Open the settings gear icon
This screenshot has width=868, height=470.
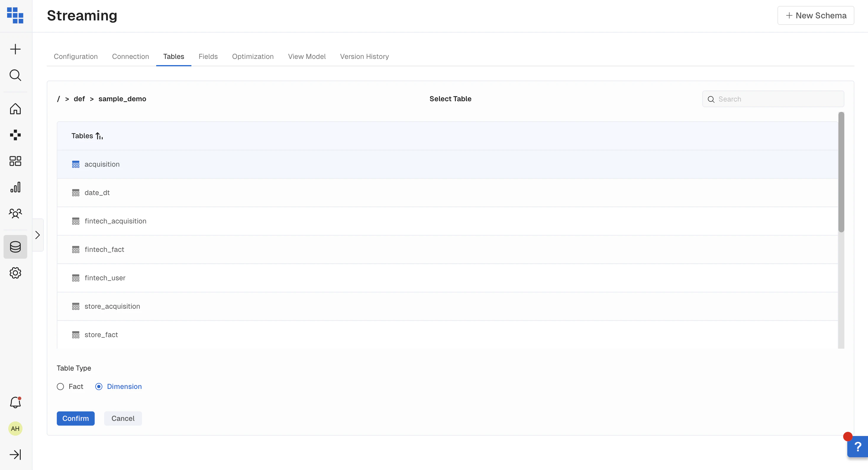point(15,273)
